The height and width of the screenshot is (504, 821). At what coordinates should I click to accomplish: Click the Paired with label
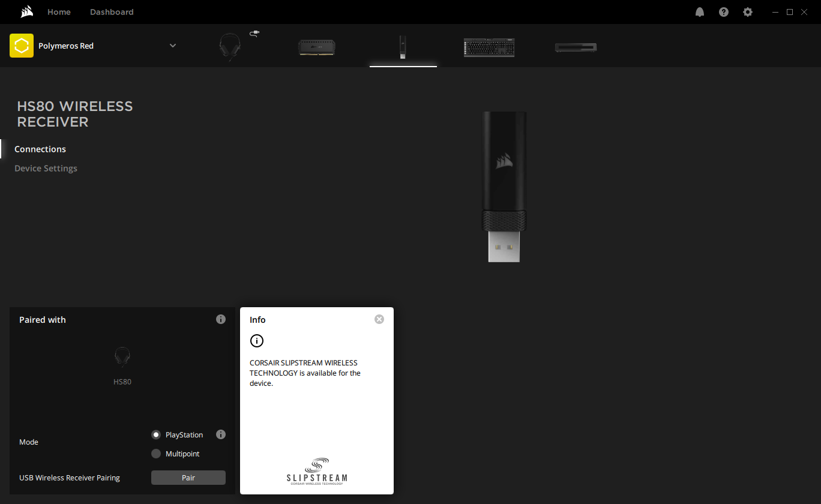pos(43,320)
